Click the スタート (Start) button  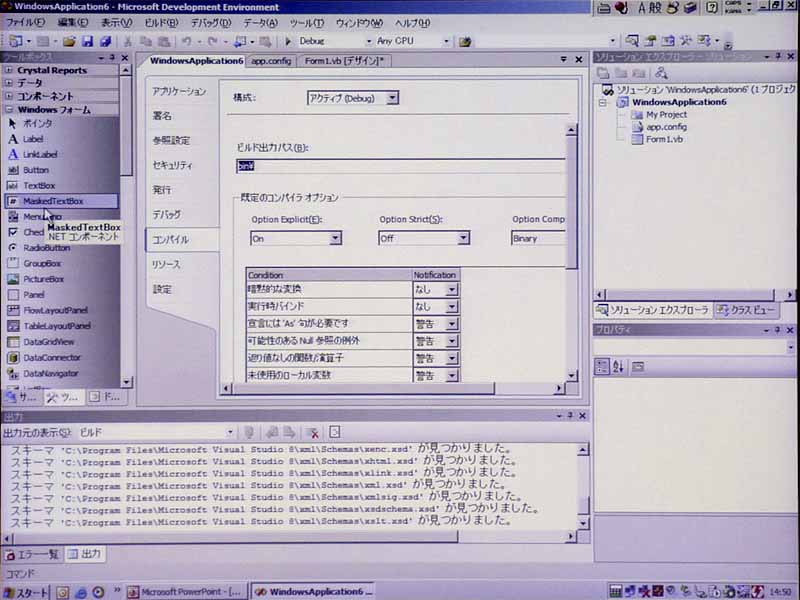point(26,592)
